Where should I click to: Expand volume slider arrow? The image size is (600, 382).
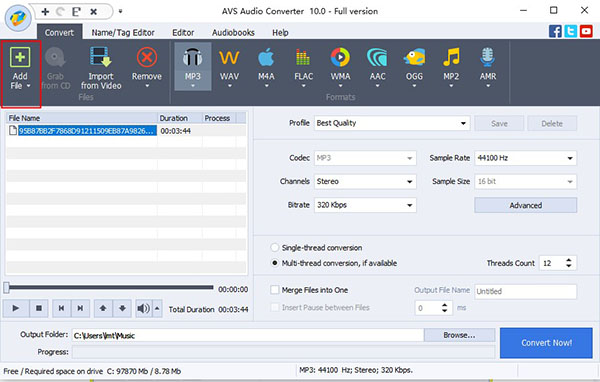tap(157, 308)
